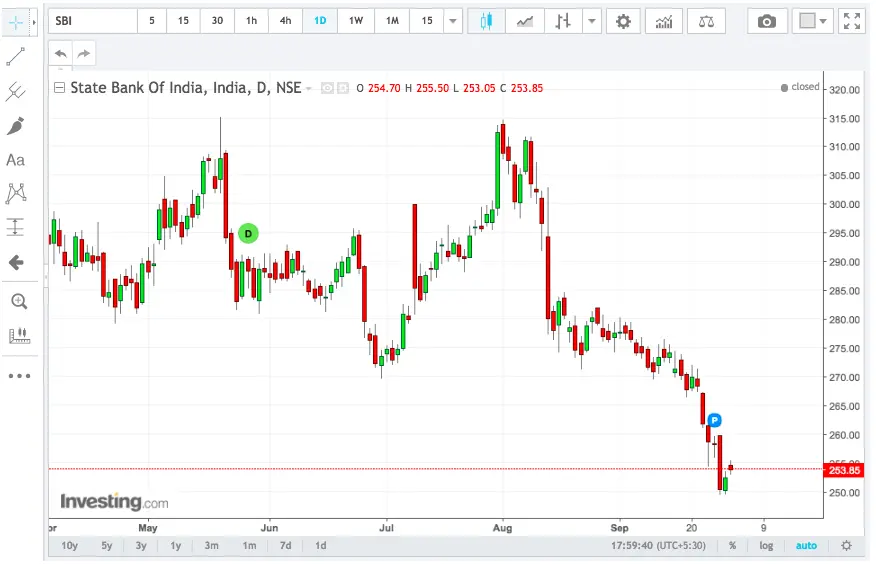Select the 1W weekly interval

click(356, 21)
